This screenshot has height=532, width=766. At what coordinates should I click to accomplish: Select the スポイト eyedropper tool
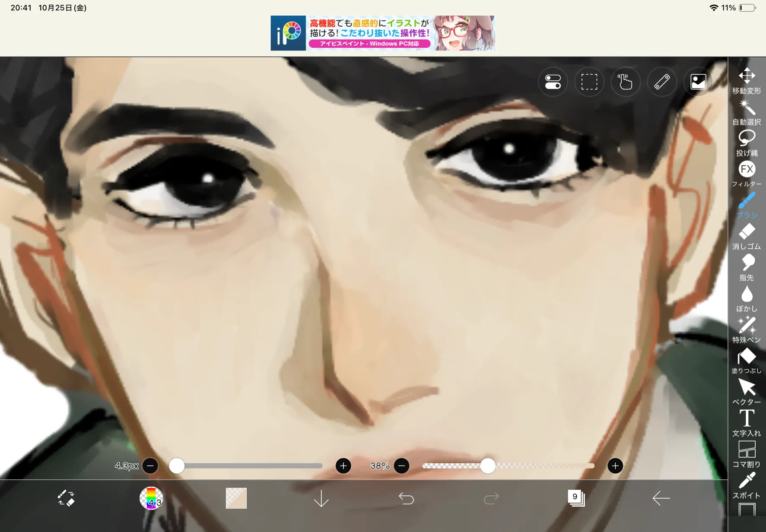point(747,485)
